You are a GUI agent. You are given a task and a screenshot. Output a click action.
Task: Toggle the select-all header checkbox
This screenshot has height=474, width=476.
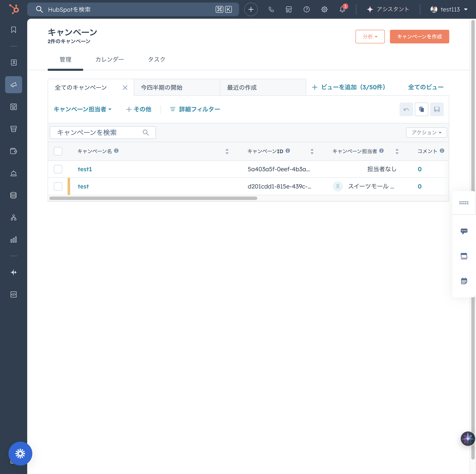[x=58, y=151]
